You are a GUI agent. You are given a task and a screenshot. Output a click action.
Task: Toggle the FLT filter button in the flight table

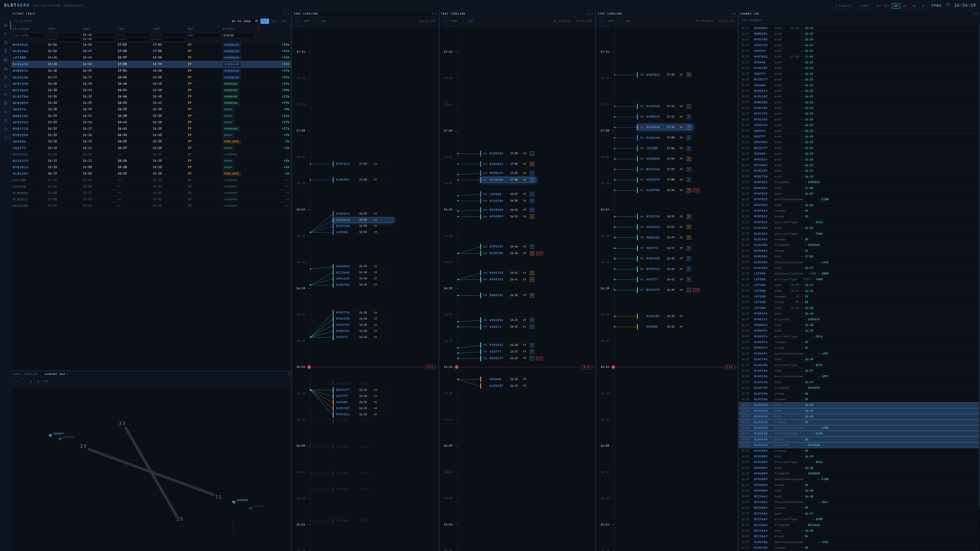click(x=265, y=21)
